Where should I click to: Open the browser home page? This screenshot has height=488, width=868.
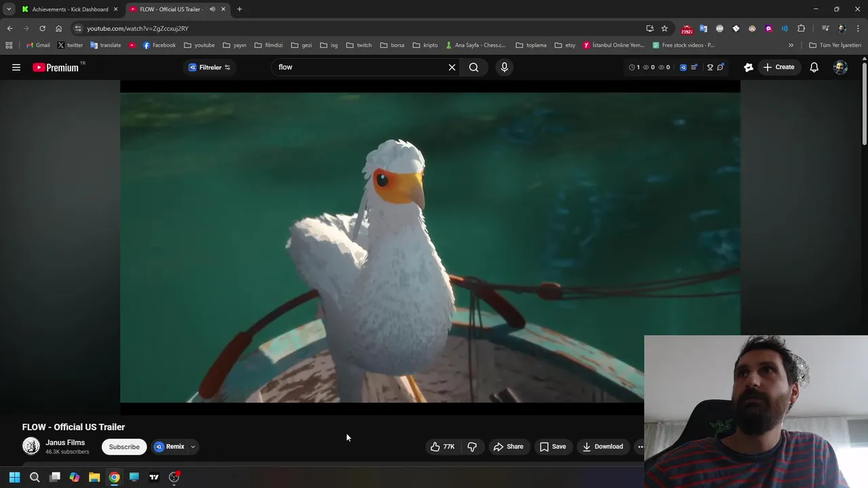tap(58, 28)
